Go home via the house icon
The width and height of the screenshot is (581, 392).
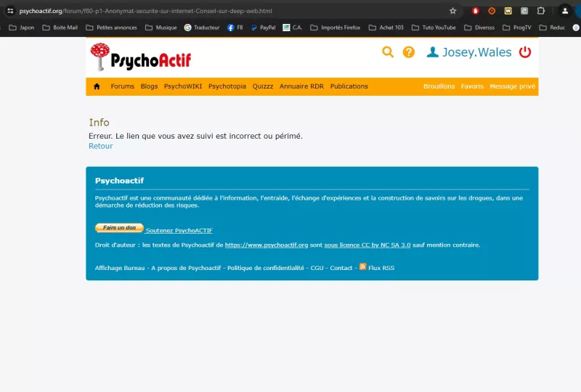pos(97,86)
